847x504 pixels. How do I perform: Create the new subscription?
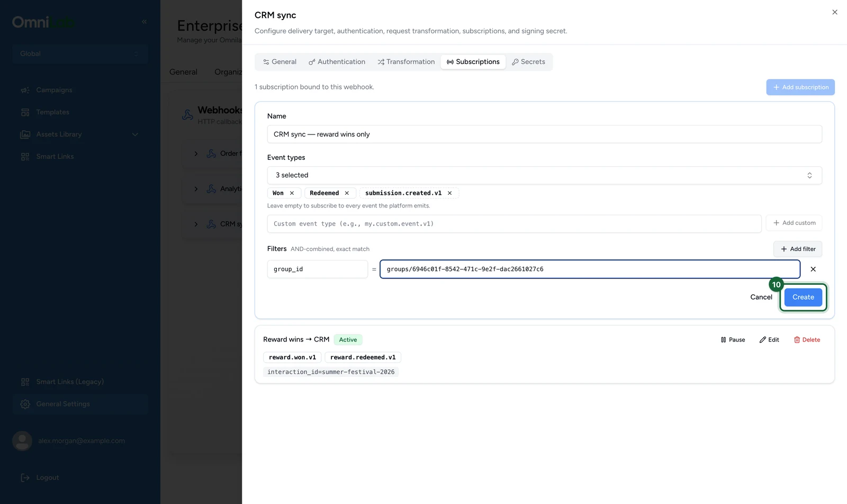pyautogui.click(x=803, y=297)
